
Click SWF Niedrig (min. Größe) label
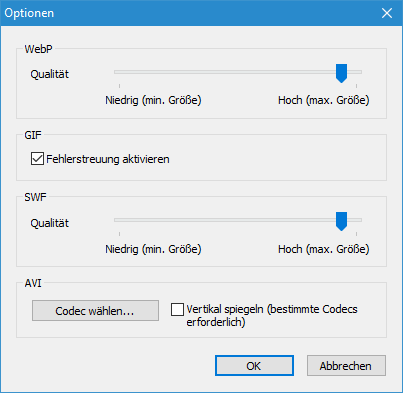pyautogui.click(x=153, y=249)
